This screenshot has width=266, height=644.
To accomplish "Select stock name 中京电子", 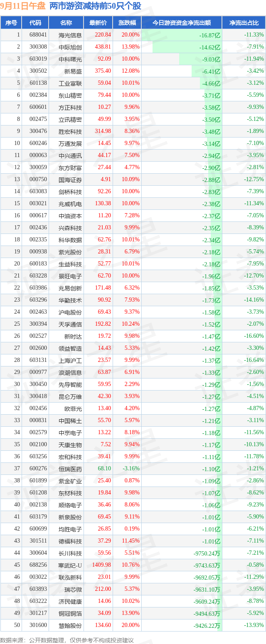I will [71, 433].
